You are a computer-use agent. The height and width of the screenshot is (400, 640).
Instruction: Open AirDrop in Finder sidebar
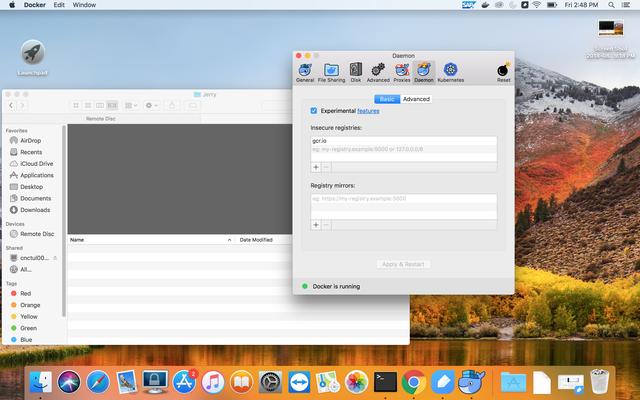(31, 140)
